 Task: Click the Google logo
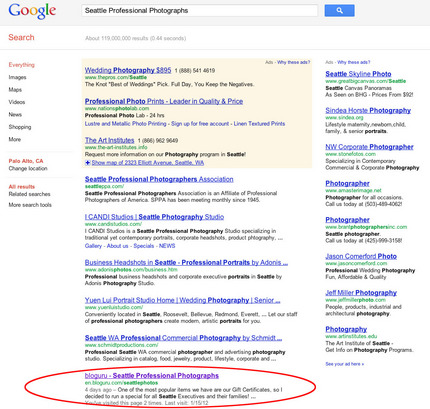32,11
